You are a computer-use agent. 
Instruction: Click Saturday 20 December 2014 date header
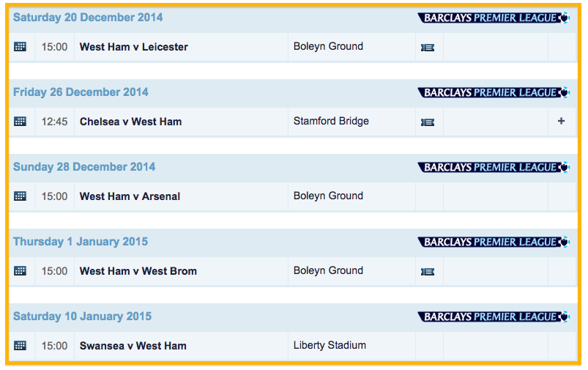[88, 18]
